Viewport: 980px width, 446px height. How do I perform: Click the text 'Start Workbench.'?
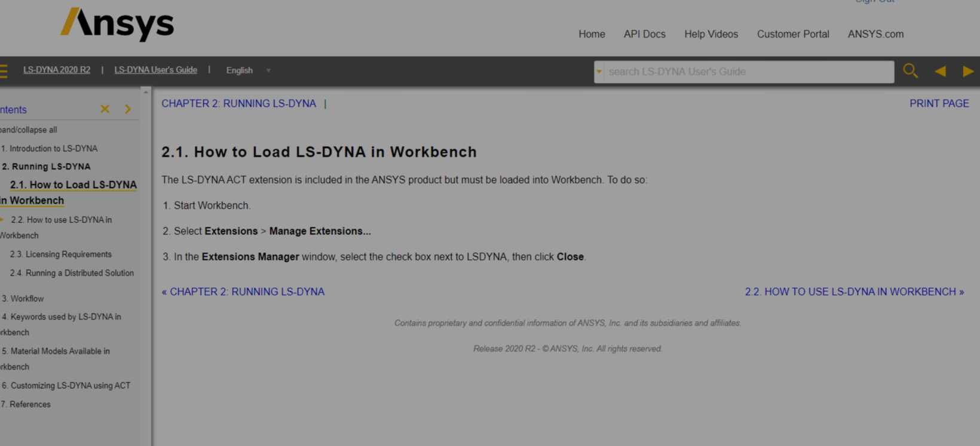[x=212, y=205]
